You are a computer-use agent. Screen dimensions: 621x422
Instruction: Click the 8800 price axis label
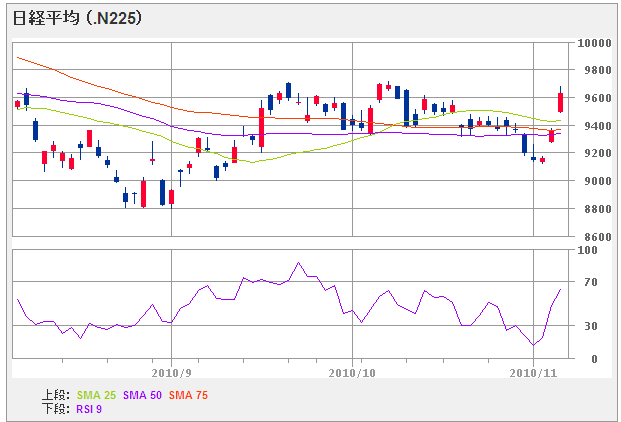click(598, 209)
